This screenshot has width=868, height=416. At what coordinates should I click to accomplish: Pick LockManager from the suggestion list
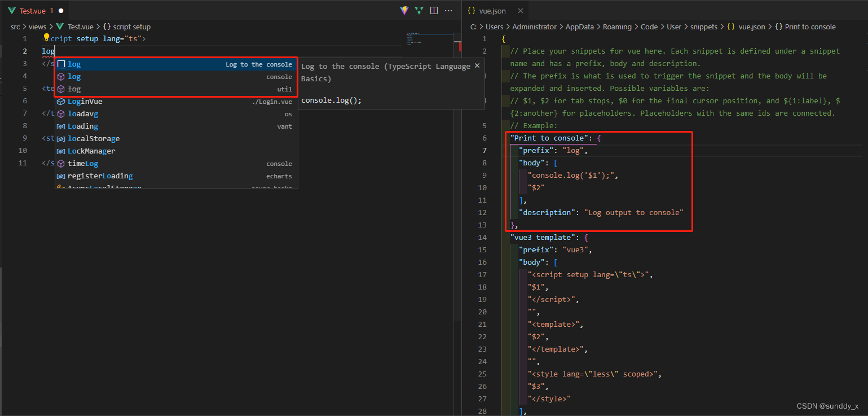click(176, 151)
